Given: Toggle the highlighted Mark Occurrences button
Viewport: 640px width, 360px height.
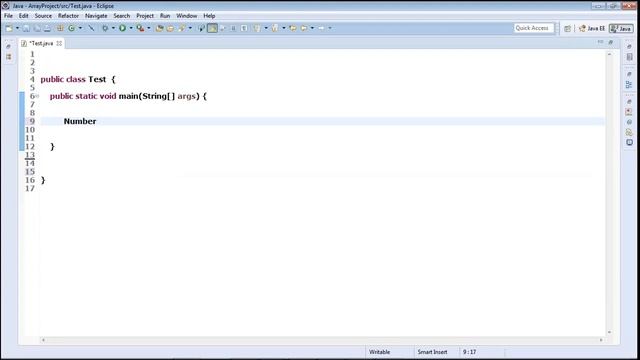Looking at the screenshot, I should (212, 28).
